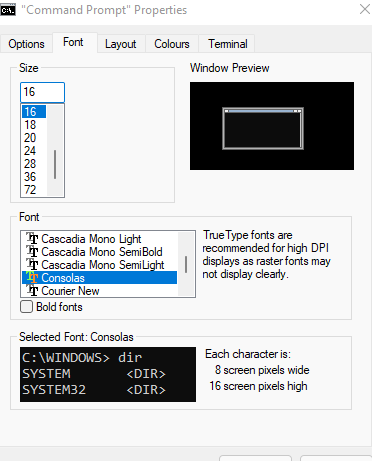Select font size 36 from the list
The image size is (372, 461).
[x=34, y=177]
